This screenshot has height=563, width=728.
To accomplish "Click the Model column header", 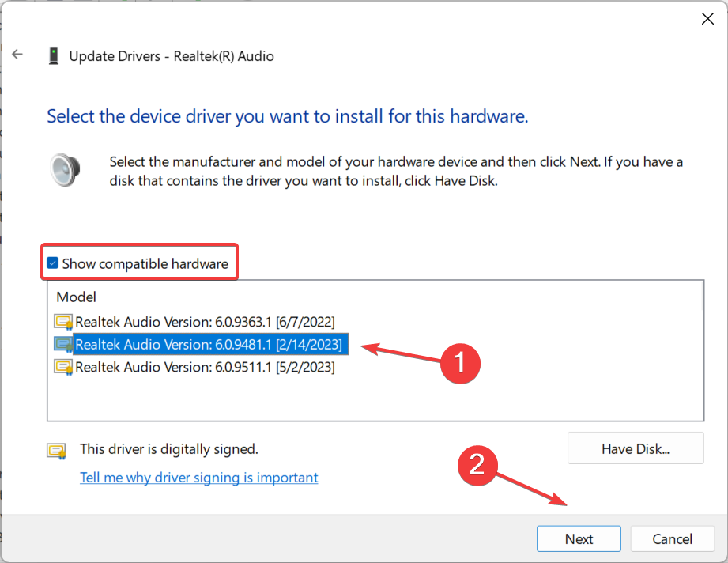I will (x=76, y=297).
